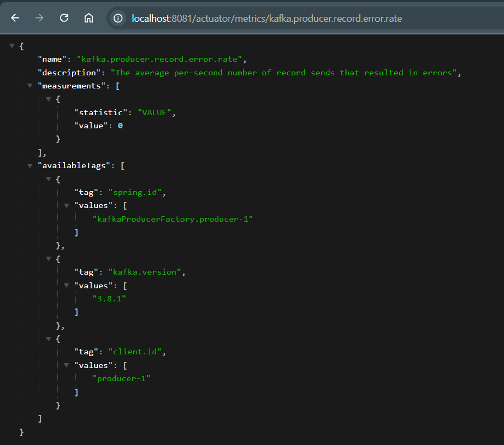Collapse the "measurements" array
Screen dimensions: 504x445
(x=30, y=86)
